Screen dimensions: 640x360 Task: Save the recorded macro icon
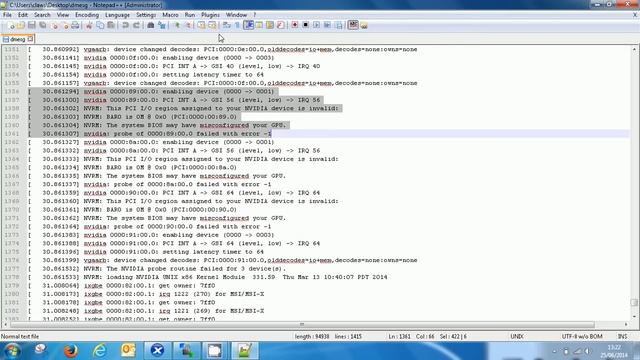point(339,25)
